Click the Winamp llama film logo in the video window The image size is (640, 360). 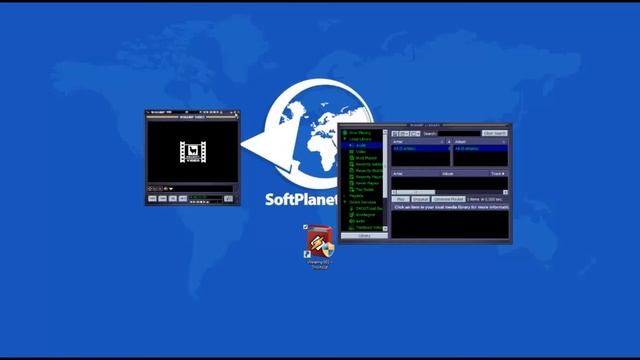tap(193, 152)
